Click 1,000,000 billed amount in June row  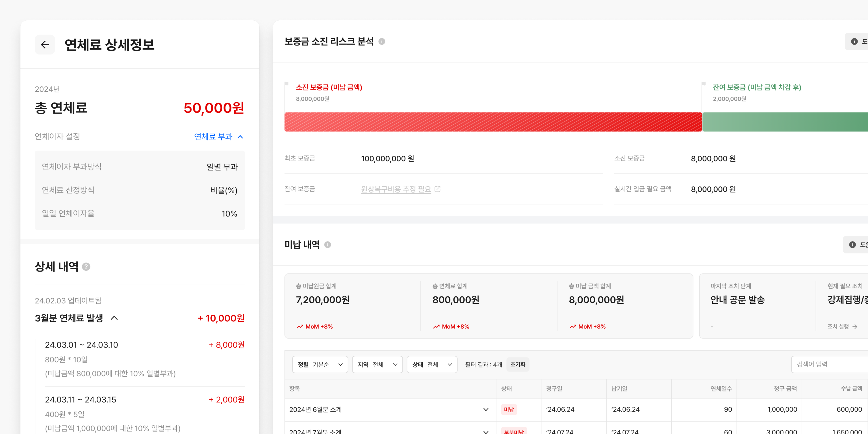[782, 409]
